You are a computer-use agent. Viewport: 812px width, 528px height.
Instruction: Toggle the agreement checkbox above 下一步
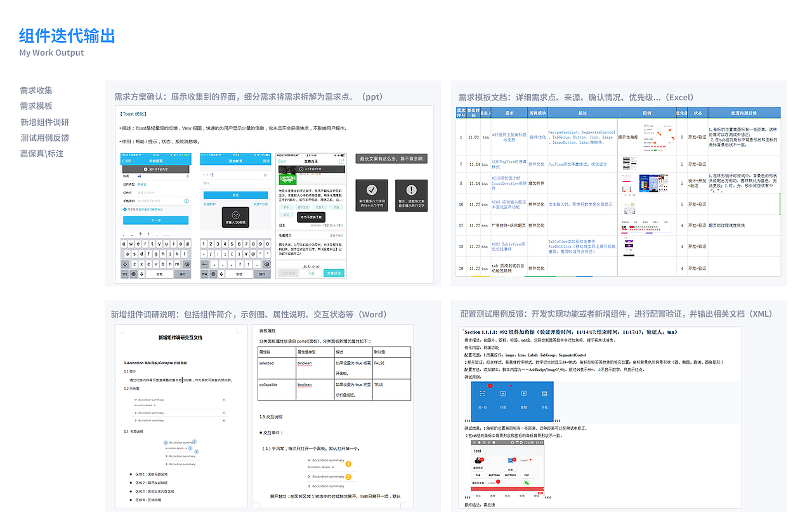click(x=125, y=209)
